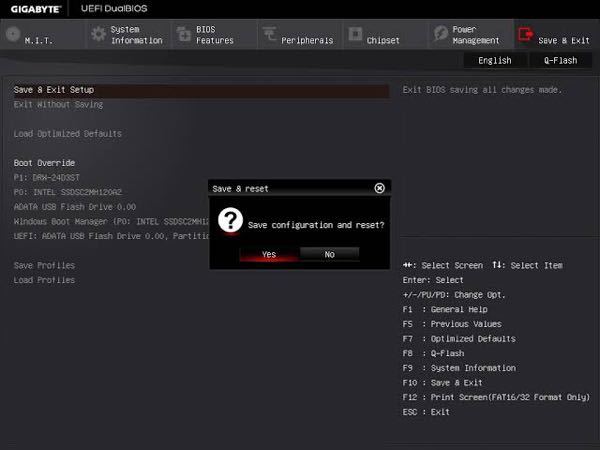The image size is (600, 450).
Task: Click the Chipset square icon
Action: [355, 34]
